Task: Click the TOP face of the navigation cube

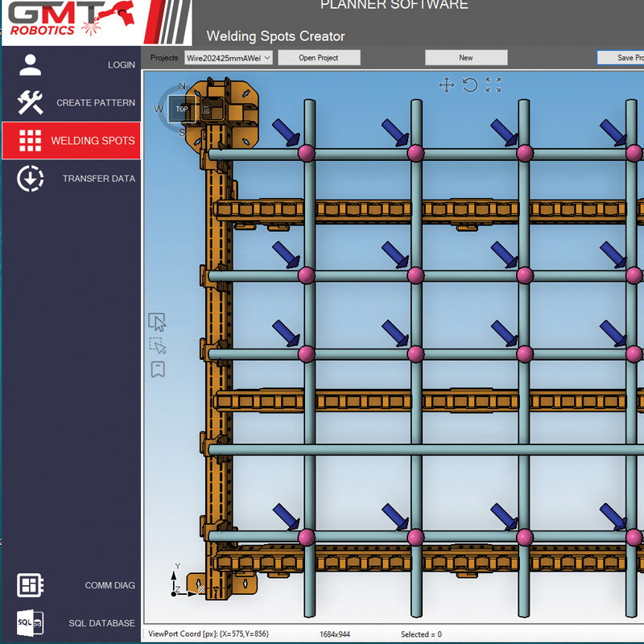Action: 181,109
